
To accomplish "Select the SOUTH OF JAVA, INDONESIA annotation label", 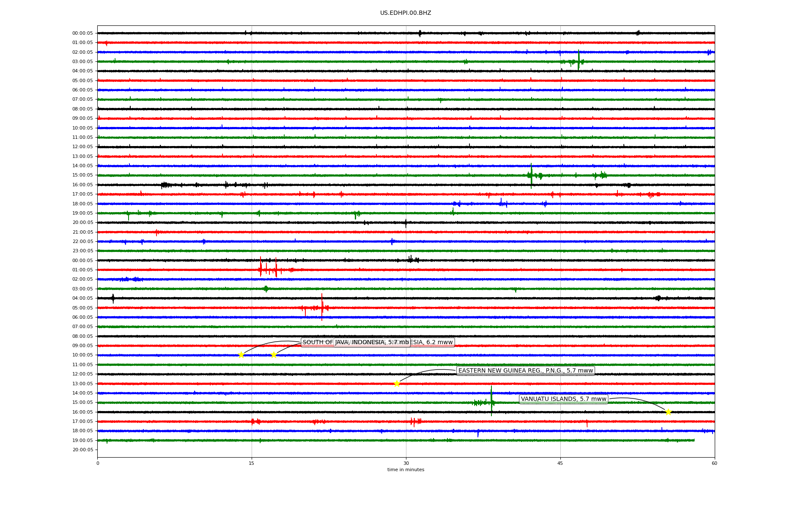I will coord(355,342).
